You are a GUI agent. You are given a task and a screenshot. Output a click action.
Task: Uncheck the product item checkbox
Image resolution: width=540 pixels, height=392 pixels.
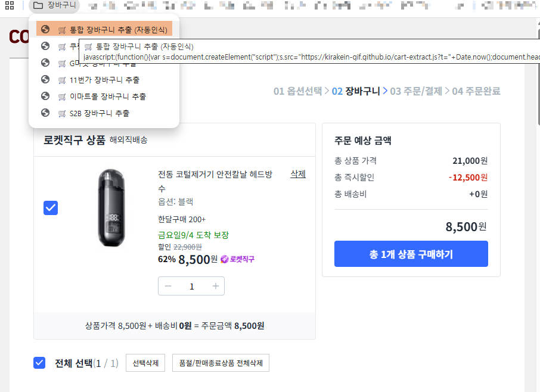tap(51, 208)
